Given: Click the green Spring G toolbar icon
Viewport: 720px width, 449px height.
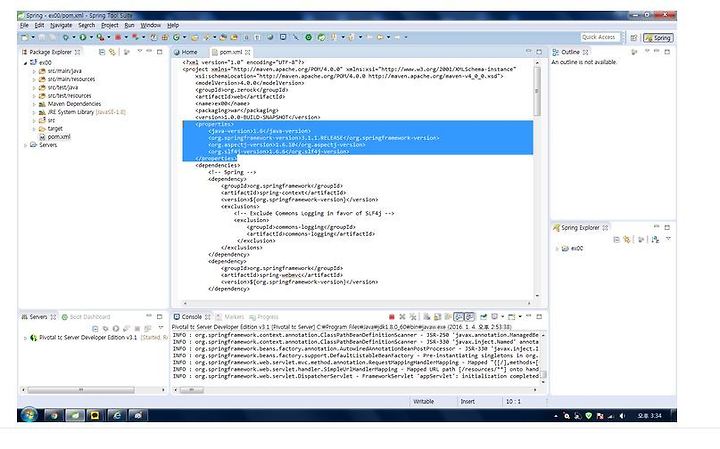Looking at the screenshot, I should tap(176, 37).
